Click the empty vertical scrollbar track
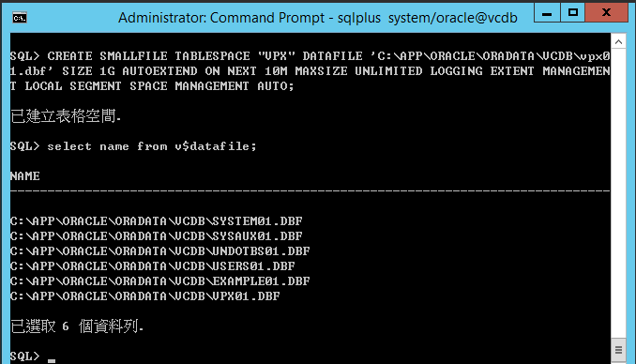Screen dimensions: 636x364 tap(618, 193)
